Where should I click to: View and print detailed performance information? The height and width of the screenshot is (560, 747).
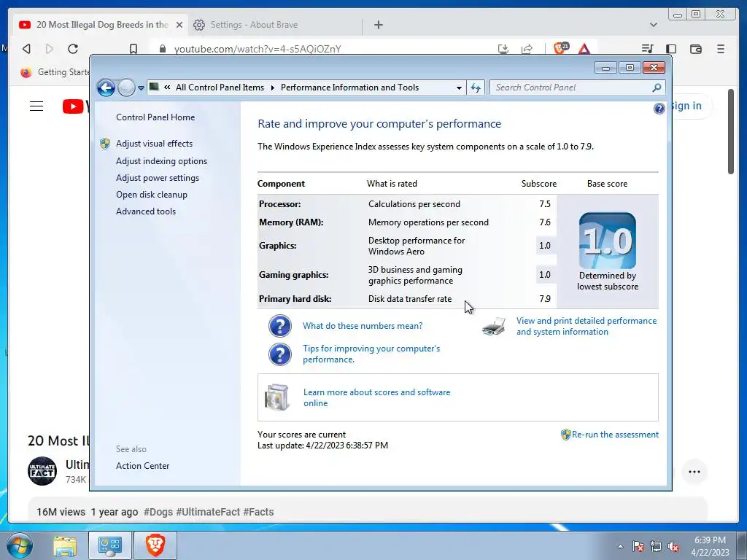587,326
